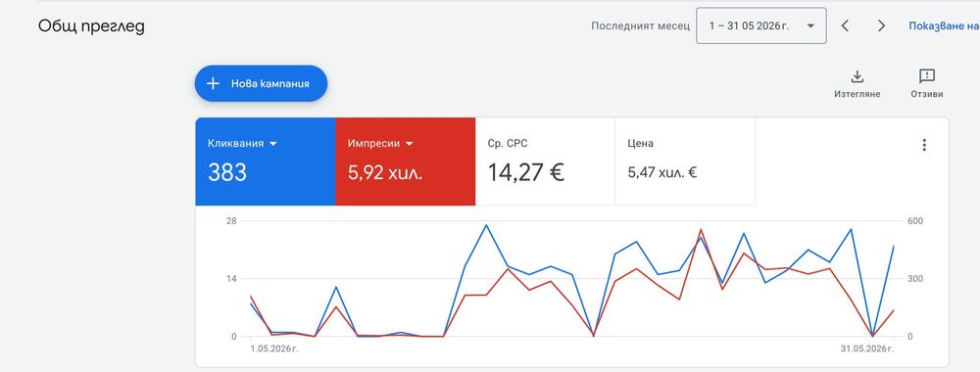Click the 28 left axis label

[x=232, y=221]
